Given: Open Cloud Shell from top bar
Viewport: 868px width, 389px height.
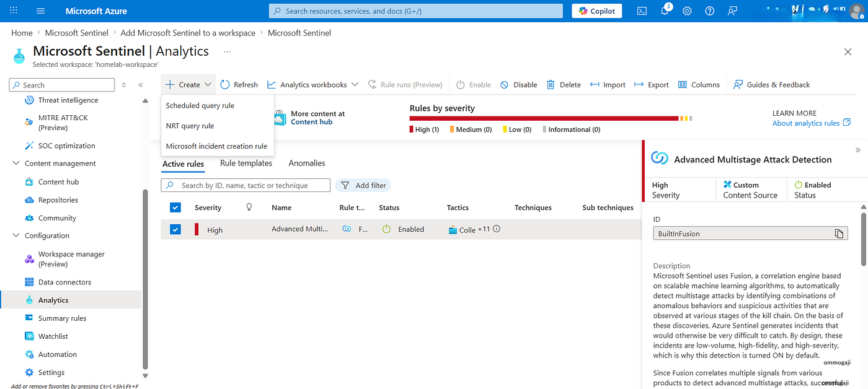Looking at the screenshot, I should (x=642, y=11).
